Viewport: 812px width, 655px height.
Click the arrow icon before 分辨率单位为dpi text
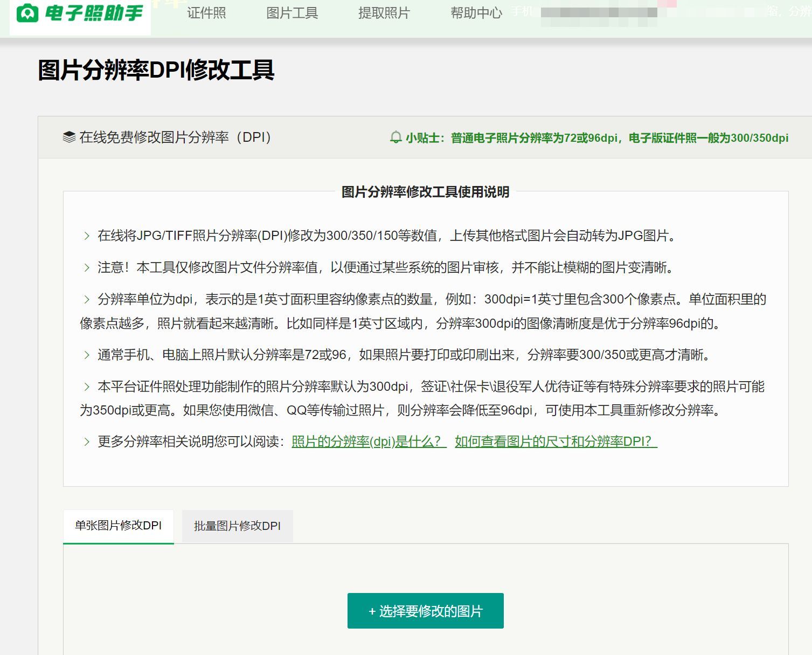86,299
